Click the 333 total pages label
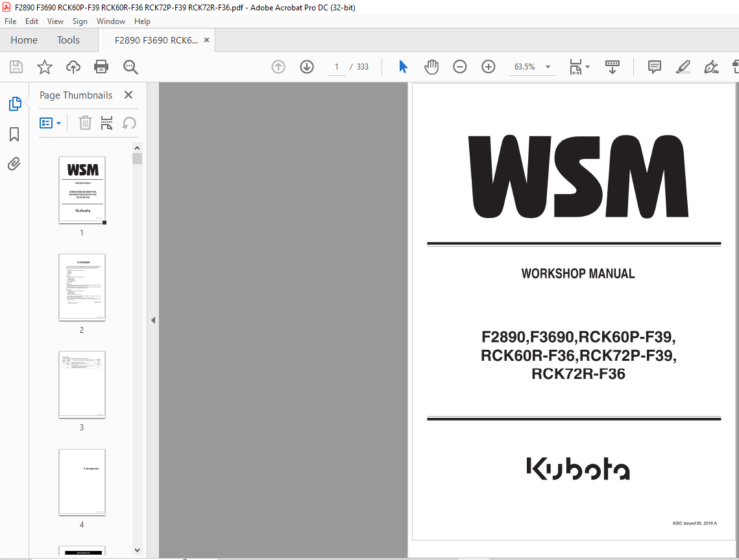Image resolution: width=739 pixels, height=560 pixels. (363, 67)
